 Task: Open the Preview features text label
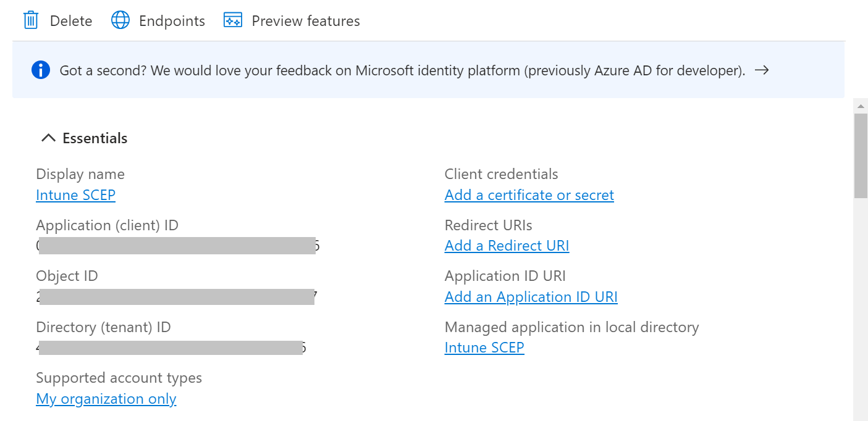[x=306, y=21]
